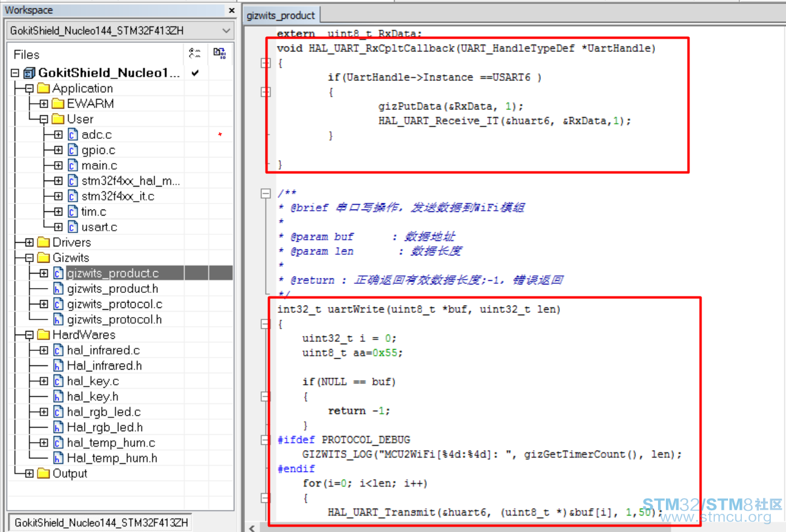Select the GokitShield_Nucleo144_STM32F413ZH workspace tab at the bottom

click(x=101, y=522)
